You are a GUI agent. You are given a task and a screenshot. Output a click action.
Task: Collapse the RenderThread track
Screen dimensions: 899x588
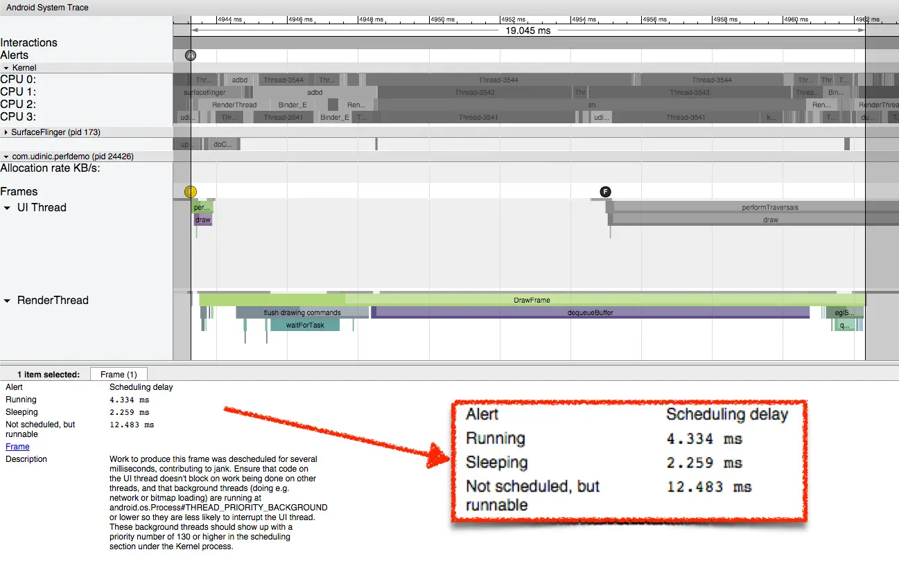coord(8,301)
